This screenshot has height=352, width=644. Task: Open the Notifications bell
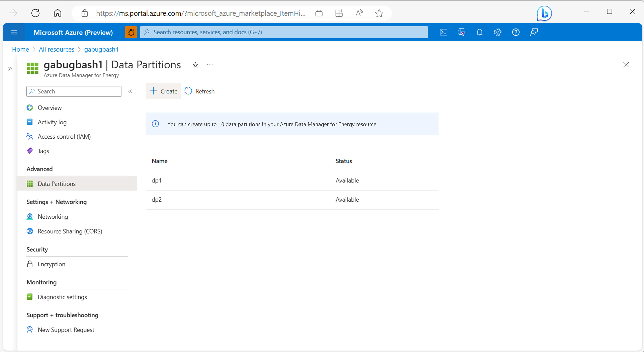(x=479, y=32)
